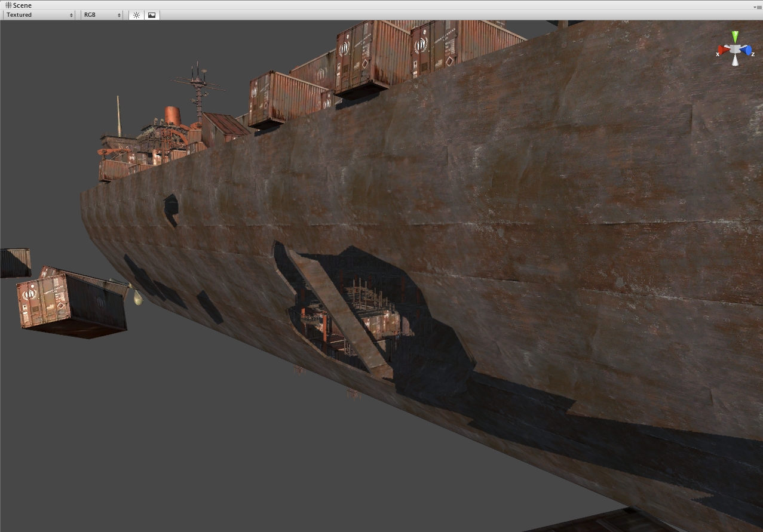This screenshot has height=532, width=763.
Task: Select the partially visible container at left edge
Action: click(x=14, y=263)
